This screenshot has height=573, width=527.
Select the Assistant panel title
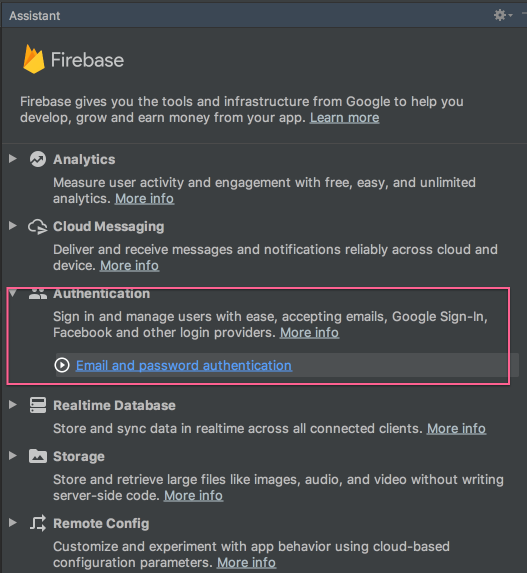click(35, 16)
